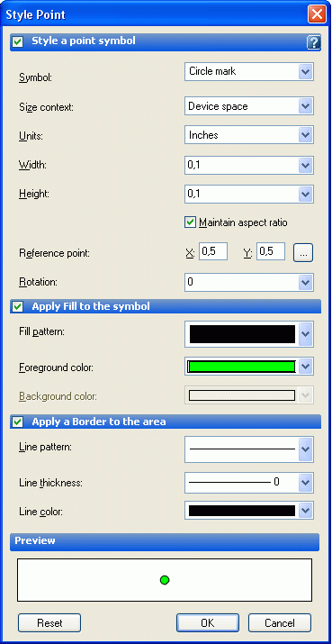Click the reference point X input field
This screenshot has width=332, height=644.
click(213, 251)
